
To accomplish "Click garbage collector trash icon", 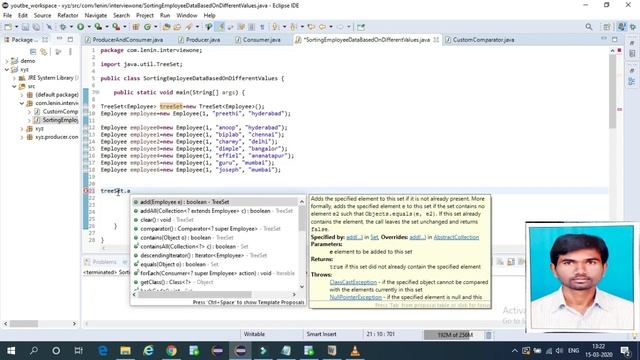I will point(488,335).
